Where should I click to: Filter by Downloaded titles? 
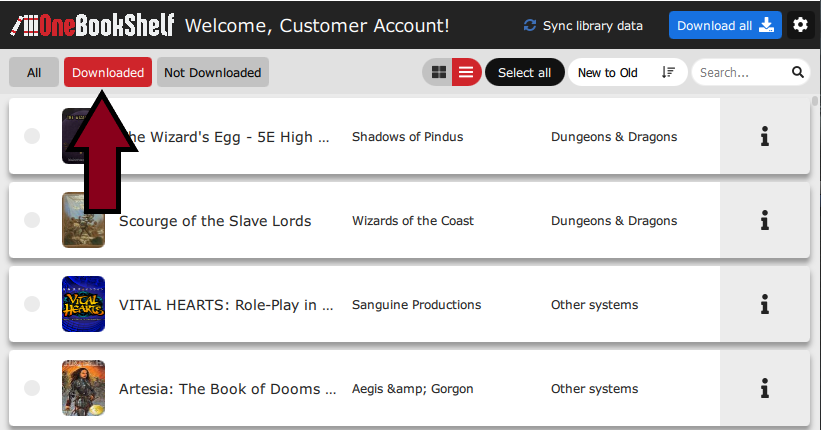[x=108, y=72]
